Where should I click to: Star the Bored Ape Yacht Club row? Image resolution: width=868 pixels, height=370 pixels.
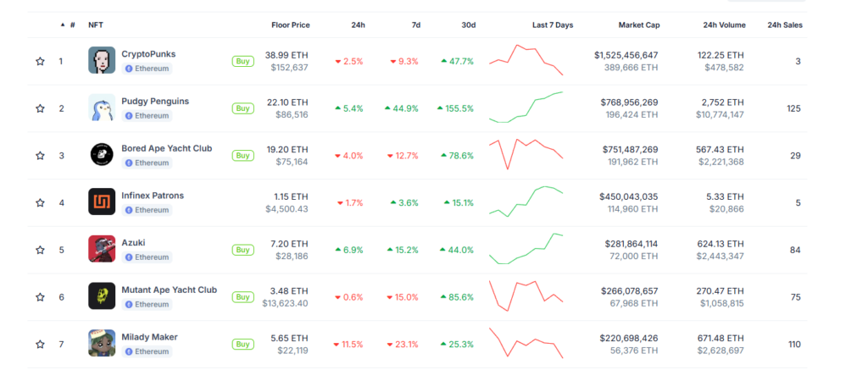click(x=40, y=156)
